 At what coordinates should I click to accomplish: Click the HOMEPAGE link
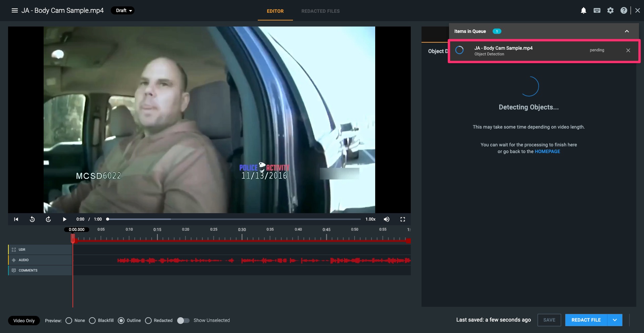(x=547, y=151)
